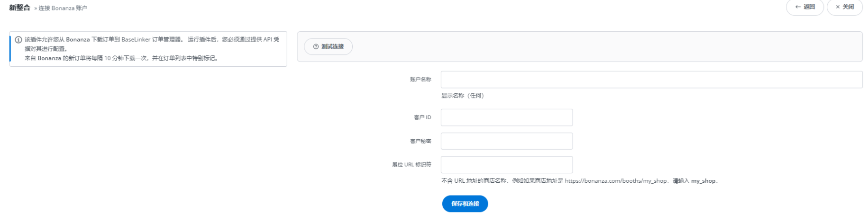Click the 客户 ID field label
The image size is (868, 222).
[422, 117]
